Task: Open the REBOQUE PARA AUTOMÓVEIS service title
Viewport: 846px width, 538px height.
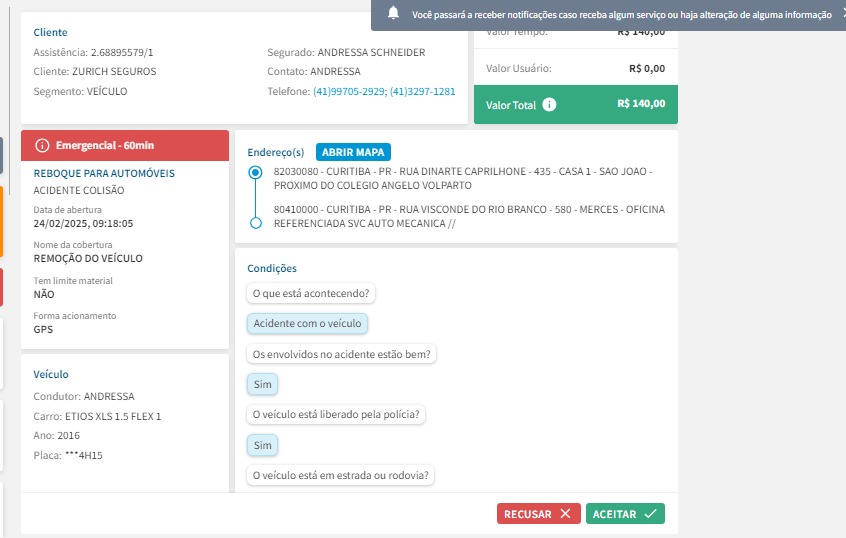Action: [104, 173]
